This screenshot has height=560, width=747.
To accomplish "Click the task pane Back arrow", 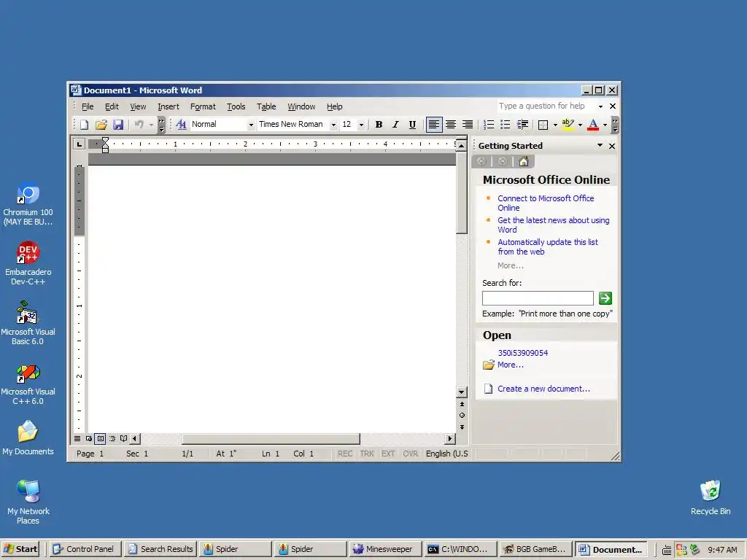I will pos(481,161).
